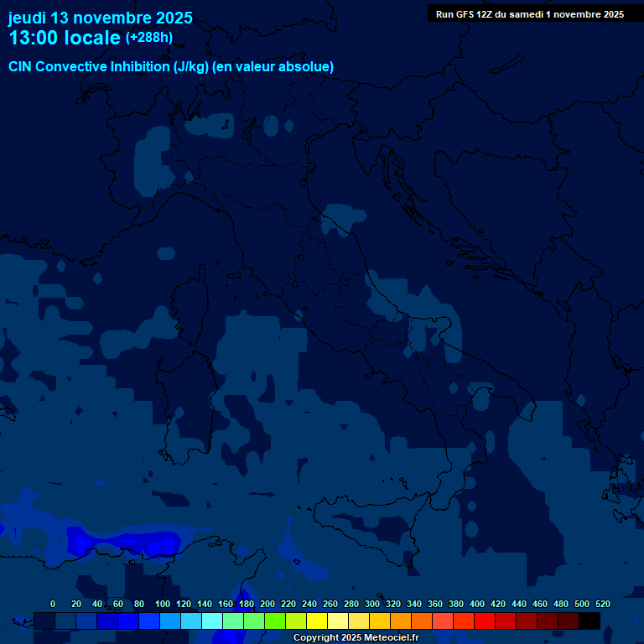Click the scale label '20'

(76, 604)
